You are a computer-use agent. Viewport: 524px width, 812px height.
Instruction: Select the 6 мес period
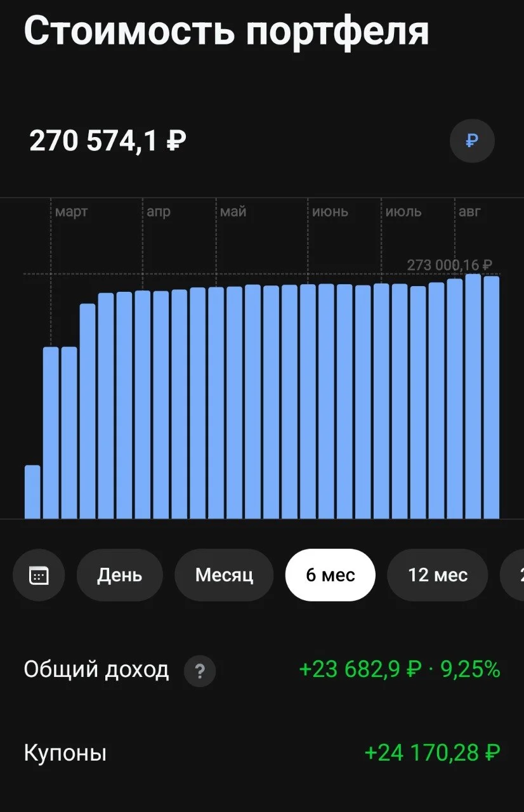(331, 575)
